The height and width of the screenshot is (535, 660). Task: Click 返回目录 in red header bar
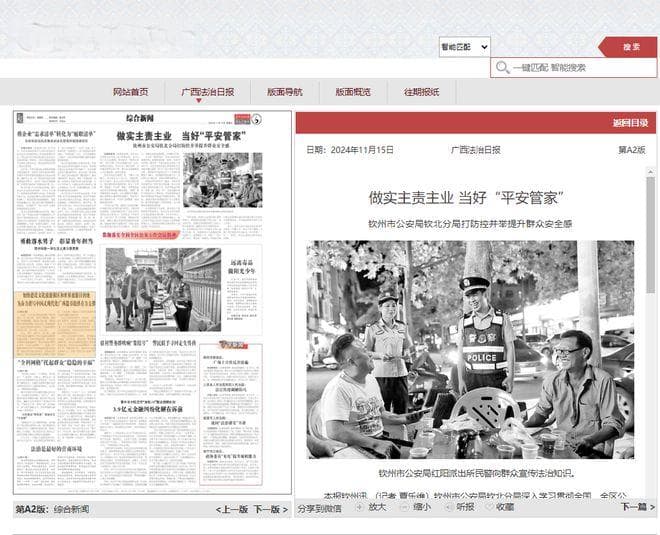click(x=630, y=123)
